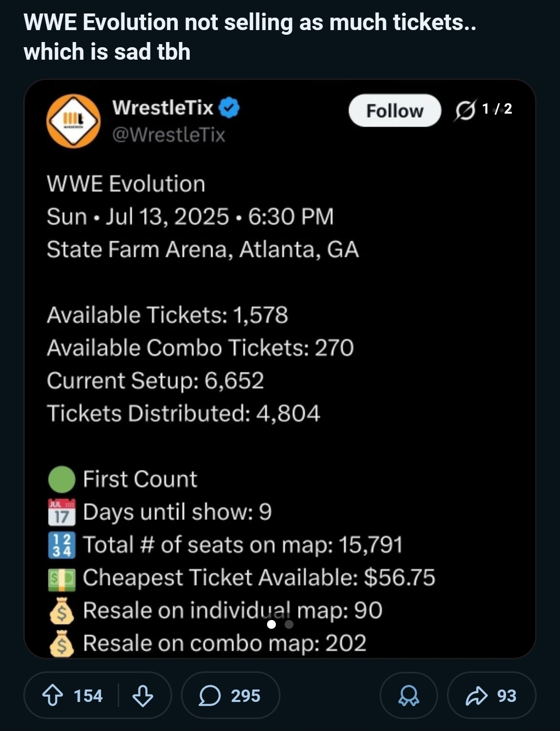Tap the 1 / 2 image counter
This screenshot has height=731, width=560.
[497, 109]
